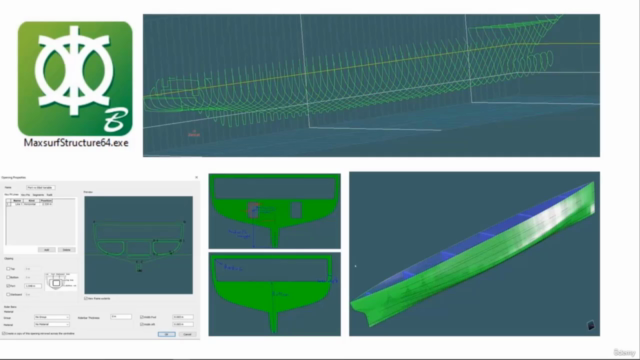
Task: Enable the Top clipping checkbox
Action: [8, 269]
